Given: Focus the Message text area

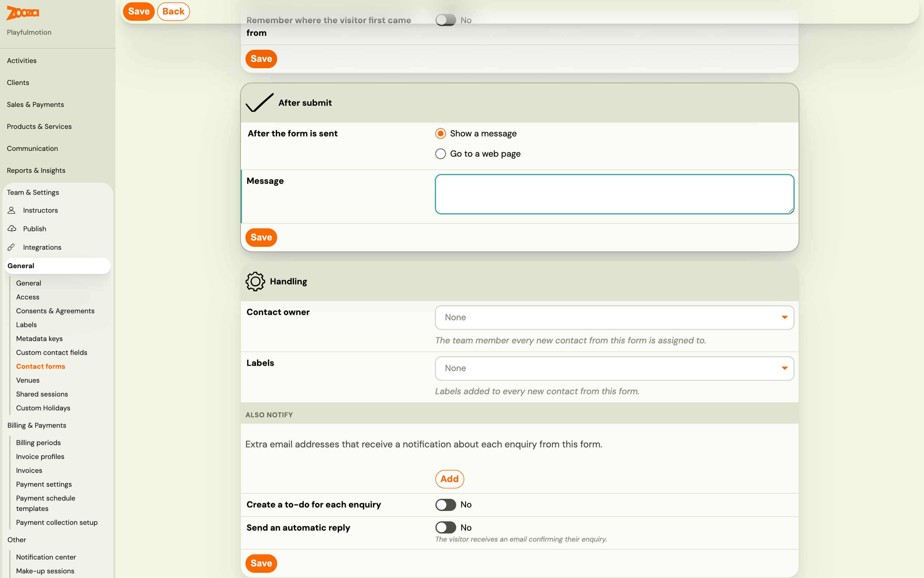Looking at the screenshot, I should (614, 194).
